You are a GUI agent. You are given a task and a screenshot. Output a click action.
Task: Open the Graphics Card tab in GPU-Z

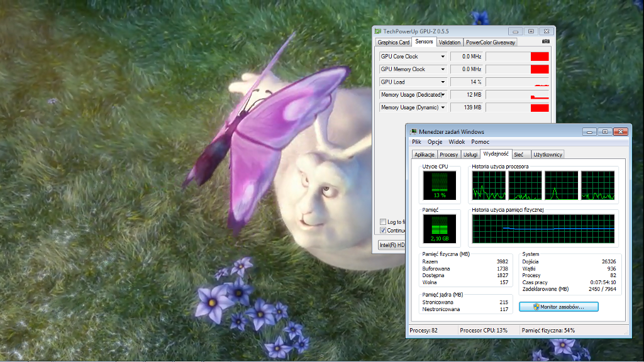pos(394,42)
